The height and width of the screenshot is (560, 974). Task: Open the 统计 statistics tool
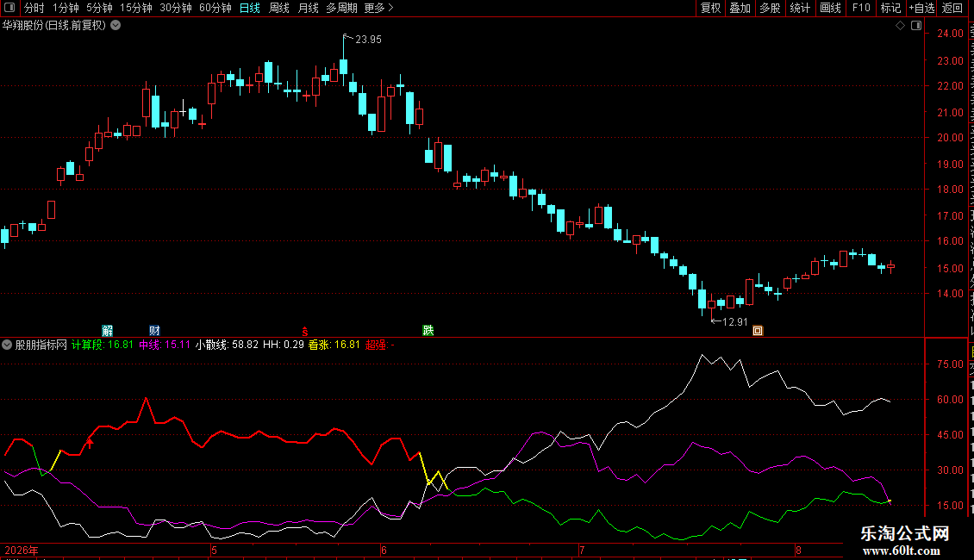[799, 8]
